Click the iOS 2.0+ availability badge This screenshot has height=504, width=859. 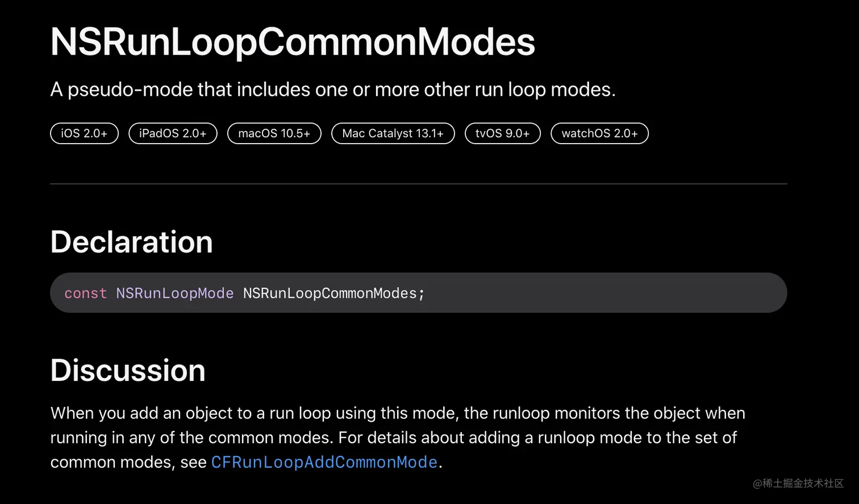pos(84,133)
